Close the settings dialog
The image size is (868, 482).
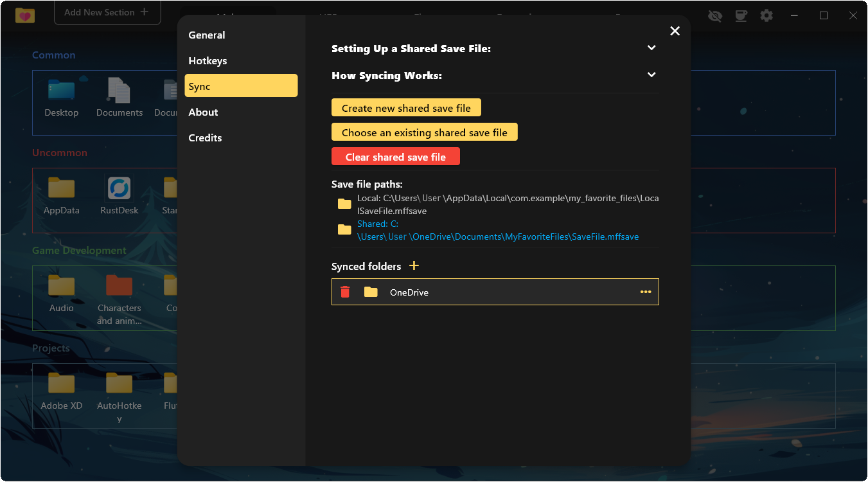click(675, 31)
